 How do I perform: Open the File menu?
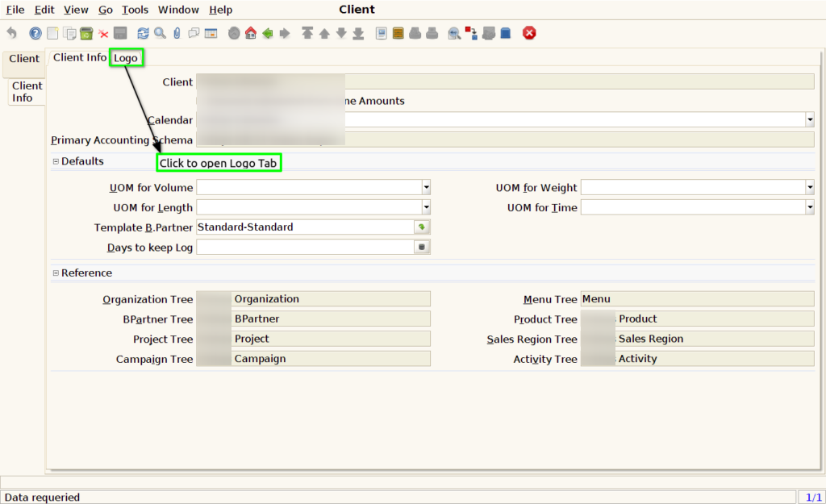[15, 10]
